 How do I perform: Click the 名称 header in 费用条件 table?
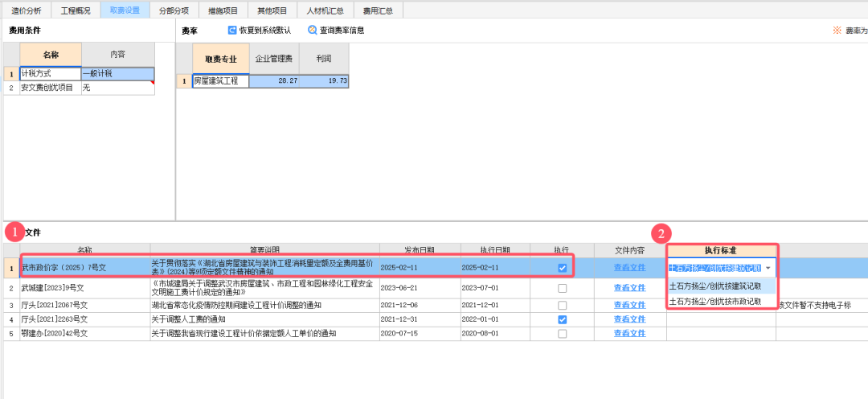(51, 55)
